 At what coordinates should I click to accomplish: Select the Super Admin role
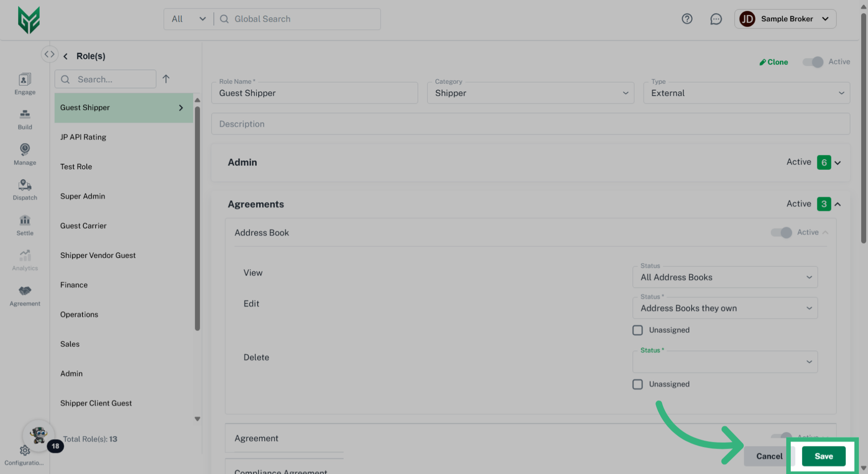(83, 196)
